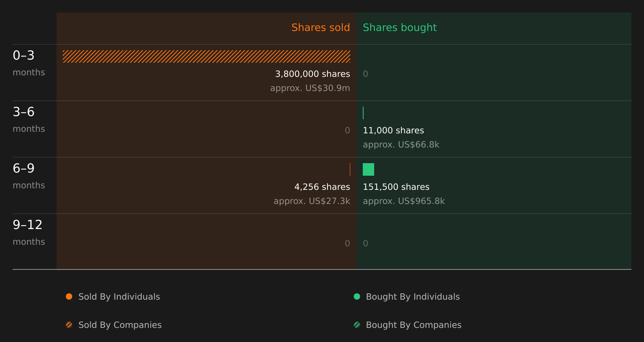Screen dimensions: 644x342
Task: Click the 6–9 months row label
Action: [x=29, y=176]
